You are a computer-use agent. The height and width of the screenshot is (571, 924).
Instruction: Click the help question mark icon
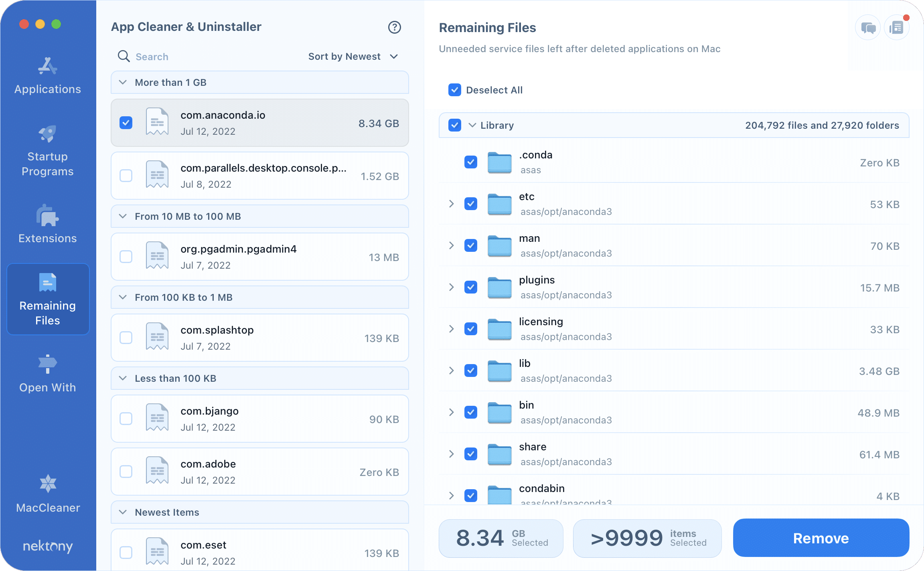394,27
